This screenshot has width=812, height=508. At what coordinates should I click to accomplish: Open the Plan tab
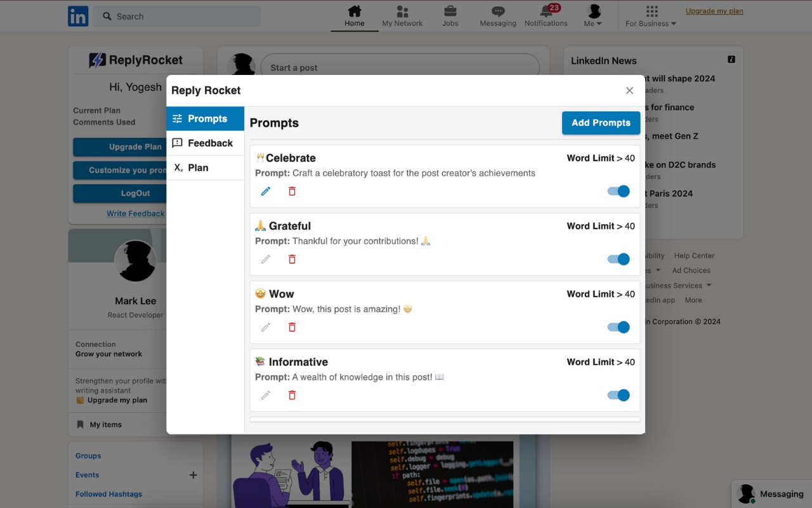pos(206,168)
